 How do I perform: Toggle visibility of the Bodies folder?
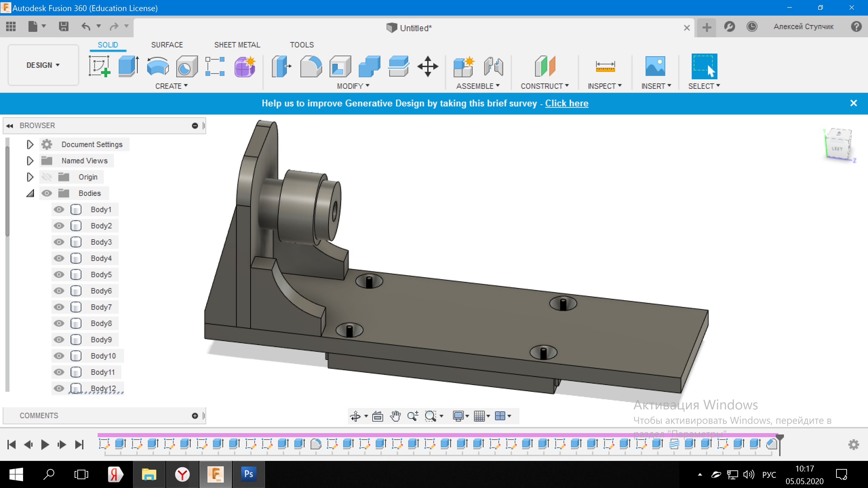[47, 193]
